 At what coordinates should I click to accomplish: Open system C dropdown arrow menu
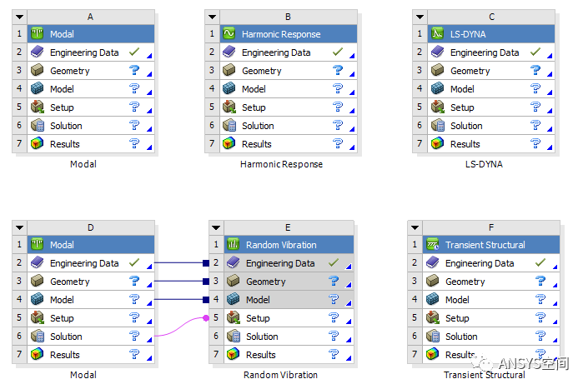click(420, 17)
